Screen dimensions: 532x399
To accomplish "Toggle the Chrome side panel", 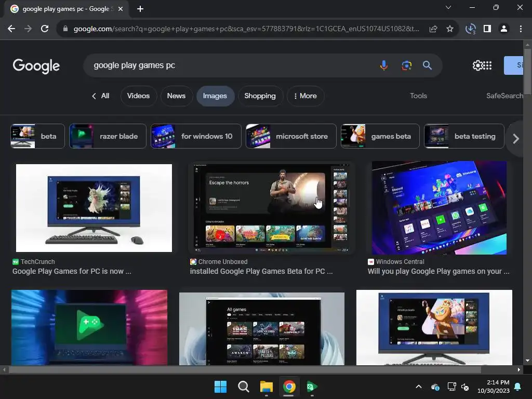I will pyautogui.click(x=487, y=29).
